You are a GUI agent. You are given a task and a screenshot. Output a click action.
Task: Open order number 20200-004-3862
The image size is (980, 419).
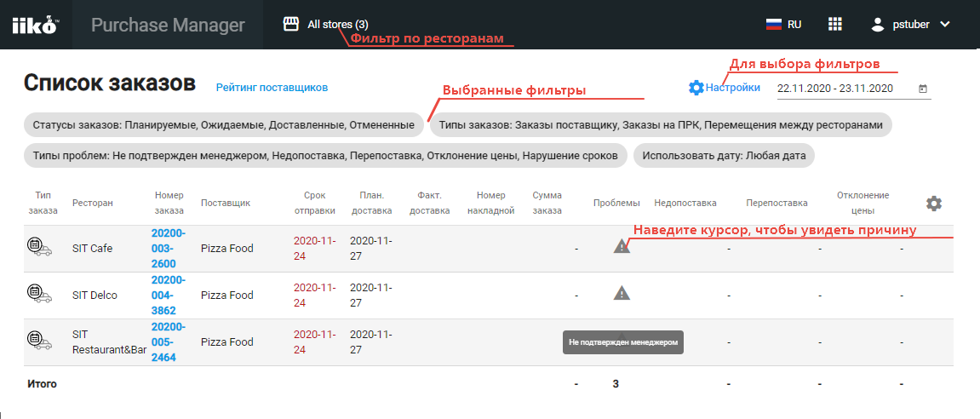[x=168, y=295]
